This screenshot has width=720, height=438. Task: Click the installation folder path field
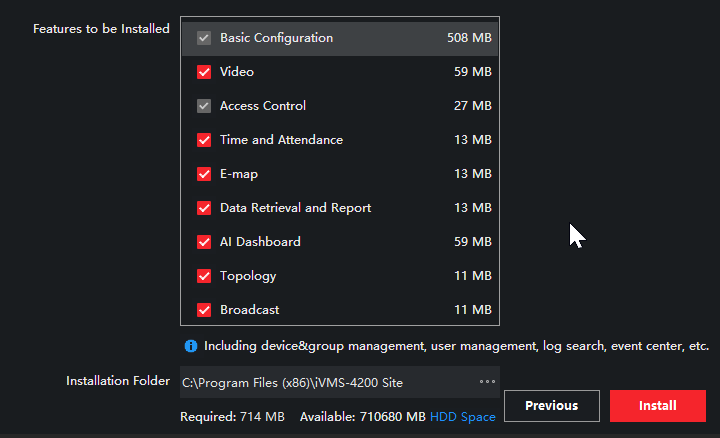coord(320,381)
